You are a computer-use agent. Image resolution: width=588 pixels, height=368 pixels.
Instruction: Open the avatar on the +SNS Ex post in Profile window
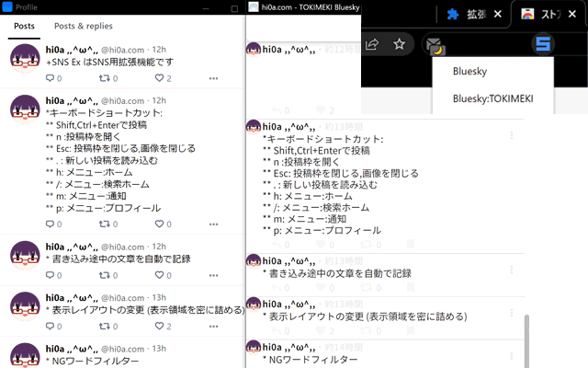click(x=25, y=59)
